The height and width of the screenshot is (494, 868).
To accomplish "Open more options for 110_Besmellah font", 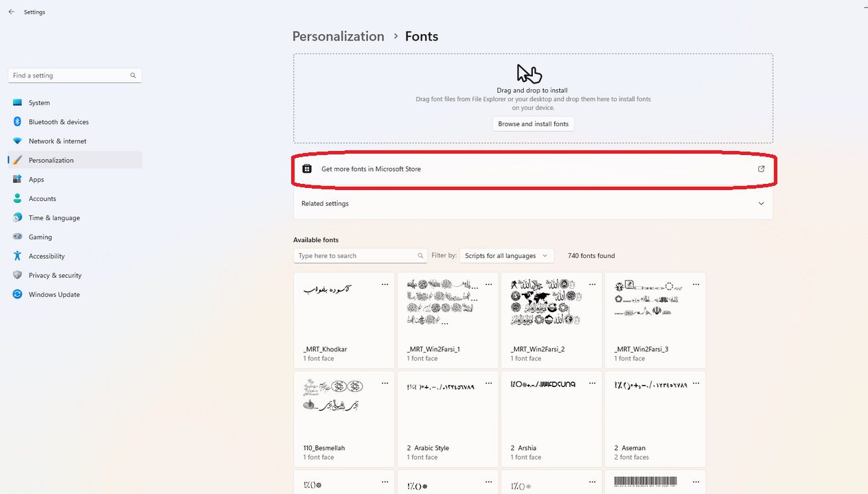I will tap(385, 383).
